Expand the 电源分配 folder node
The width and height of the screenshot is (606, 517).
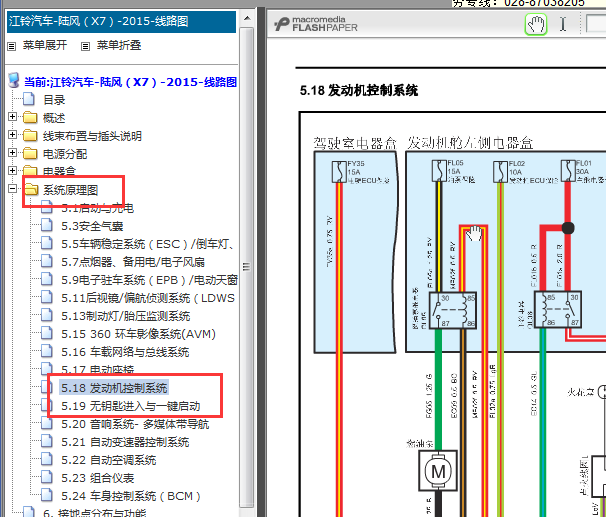12,153
